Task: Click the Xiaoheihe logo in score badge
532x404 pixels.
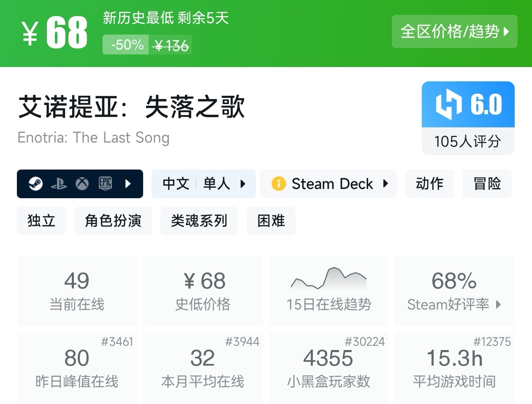Action: click(448, 104)
